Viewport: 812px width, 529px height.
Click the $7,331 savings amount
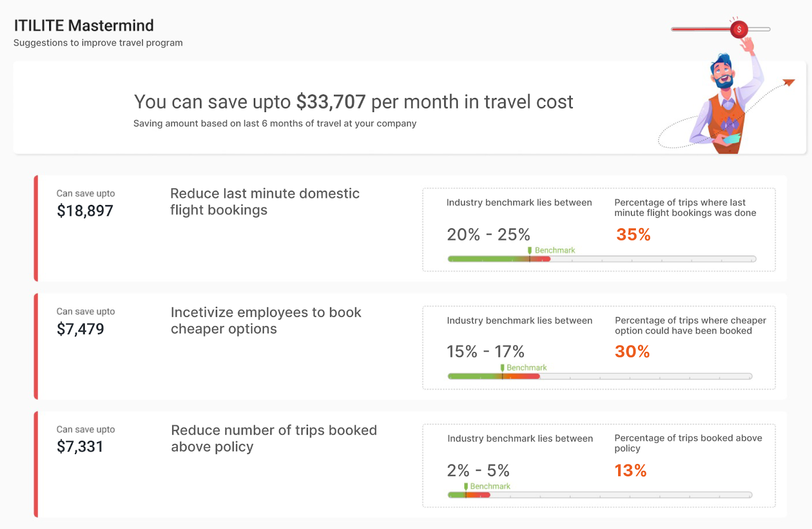(x=80, y=447)
